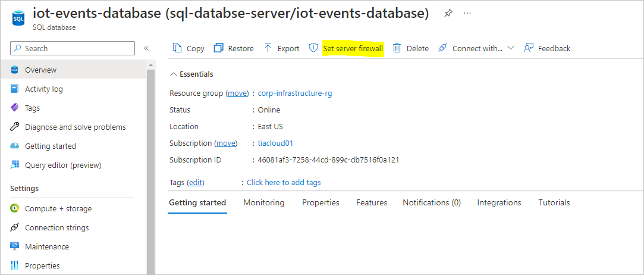Click the Connection strings icon
The height and width of the screenshot is (275, 644).
pyautogui.click(x=15, y=227)
